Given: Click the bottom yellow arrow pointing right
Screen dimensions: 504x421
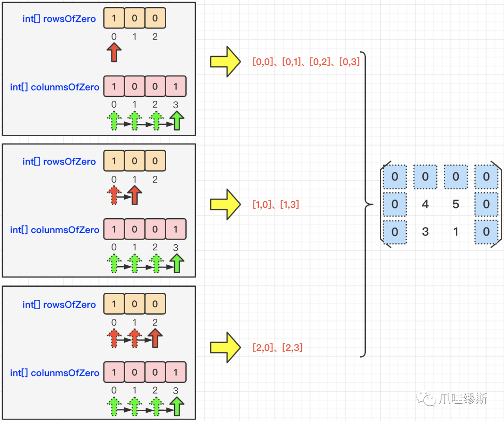Looking at the screenshot, I should click(x=225, y=347).
